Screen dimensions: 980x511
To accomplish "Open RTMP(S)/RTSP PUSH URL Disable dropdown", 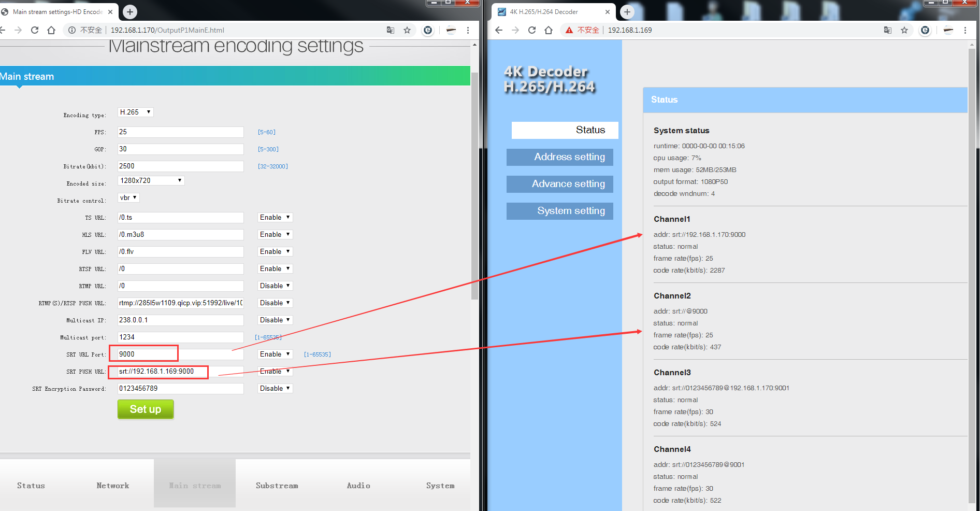I will (275, 303).
